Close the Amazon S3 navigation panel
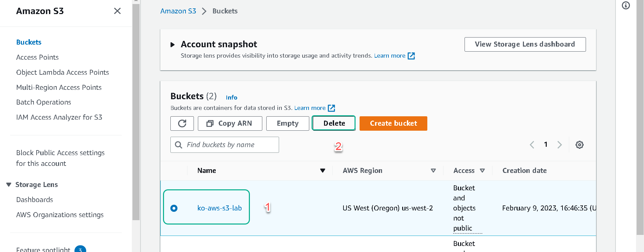 click(x=117, y=11)
